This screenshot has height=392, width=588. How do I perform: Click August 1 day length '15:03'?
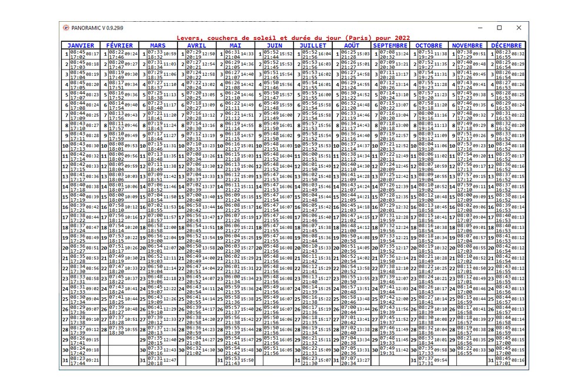coord(363,54)
